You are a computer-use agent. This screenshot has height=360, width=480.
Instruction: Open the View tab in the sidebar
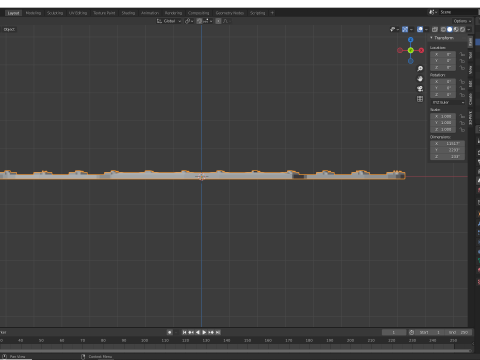tap(470, 70)
